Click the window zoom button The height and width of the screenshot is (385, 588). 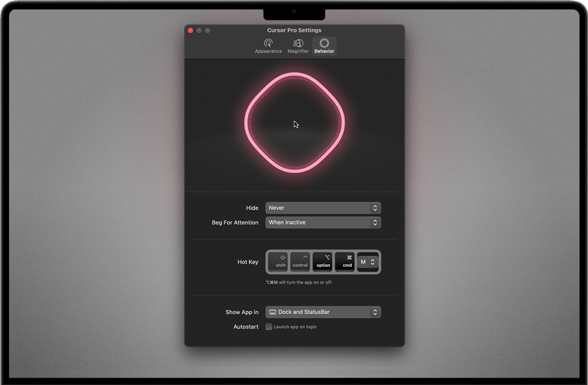pyautogui.click(x=207, y=31)
